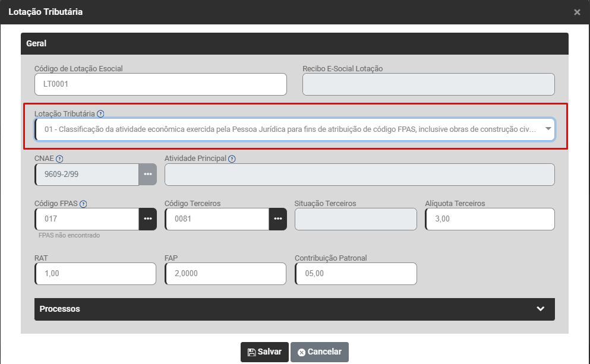
Task: Expand the Processos section
Action: point(295,309)
